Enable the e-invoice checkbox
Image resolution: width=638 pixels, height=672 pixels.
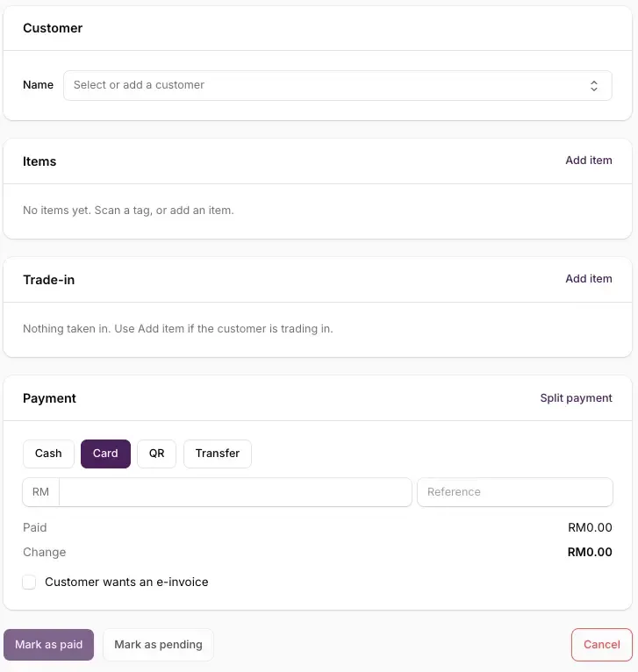coord(29,582)
